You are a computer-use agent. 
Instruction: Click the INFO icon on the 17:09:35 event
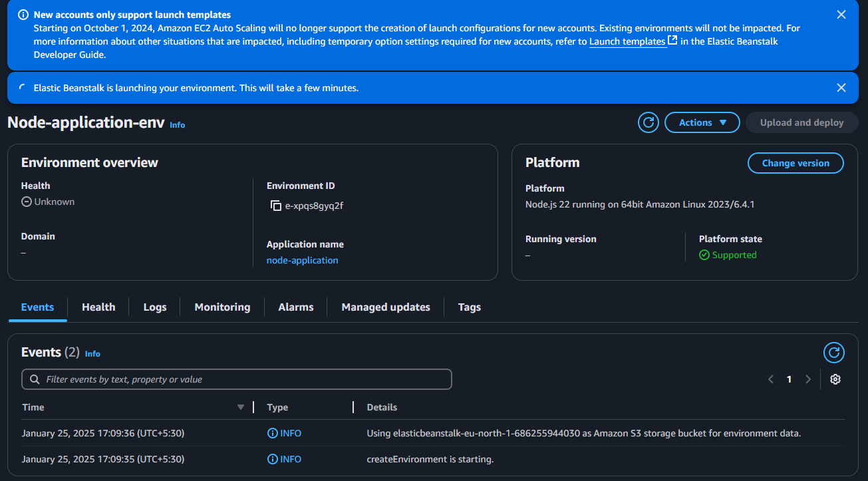point(272,459)
